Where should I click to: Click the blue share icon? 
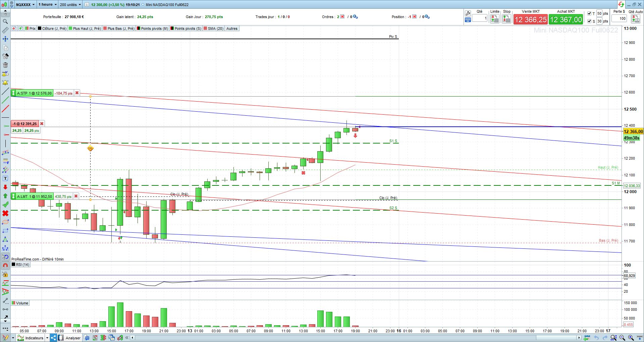click(x=53, y=338)
